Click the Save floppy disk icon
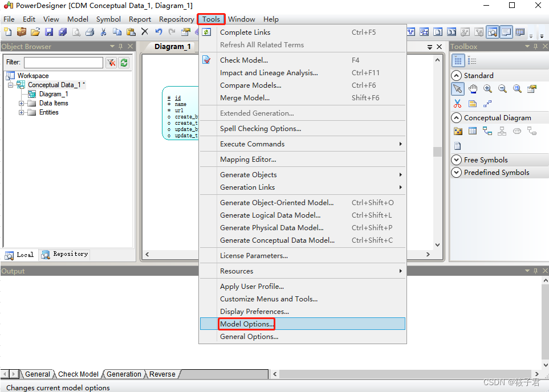 coord(49,32)
